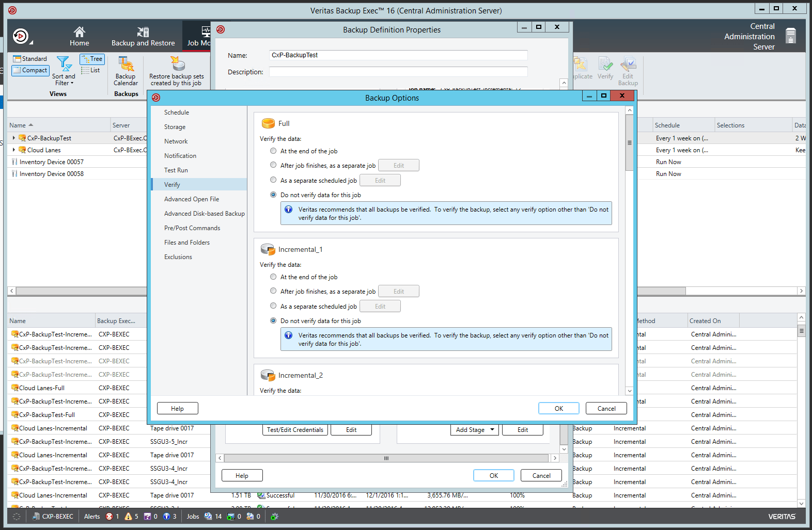Click the Name field containing CxP-BackupTest

point(398,55)
